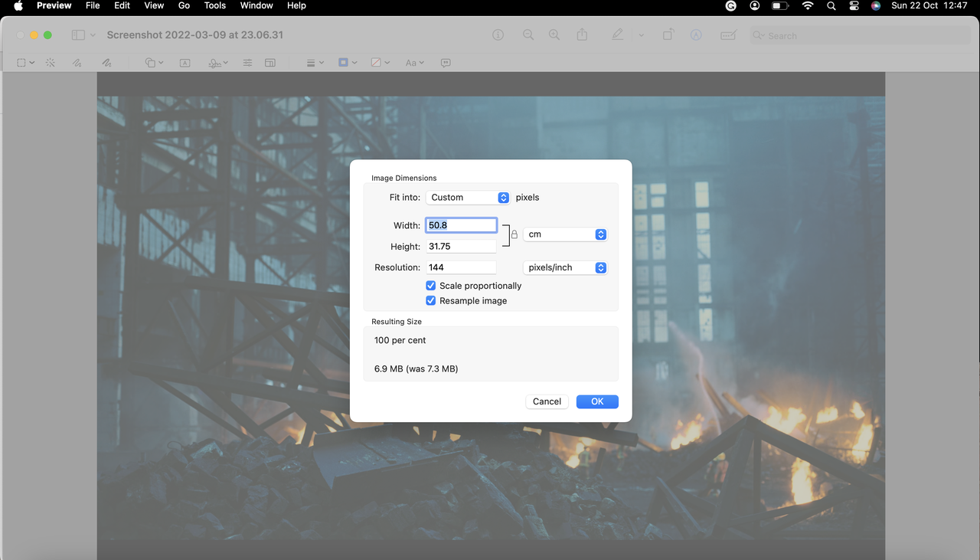The width and height of the screenshot is (980, 560).
Task: Click inside the Width input field
Action: (x=459, y=224)
